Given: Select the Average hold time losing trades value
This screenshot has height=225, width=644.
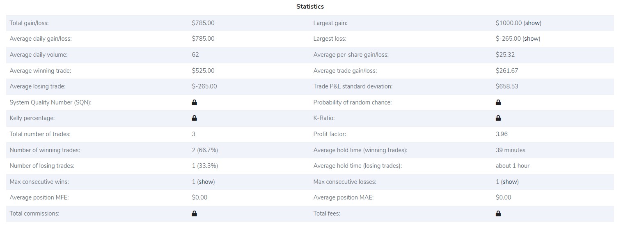Looking at the screenshot, I should (513, 166).
